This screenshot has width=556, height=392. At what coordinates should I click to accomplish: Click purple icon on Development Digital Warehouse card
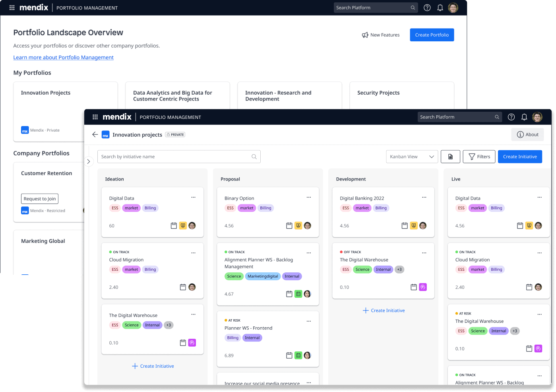click(423, 287)
